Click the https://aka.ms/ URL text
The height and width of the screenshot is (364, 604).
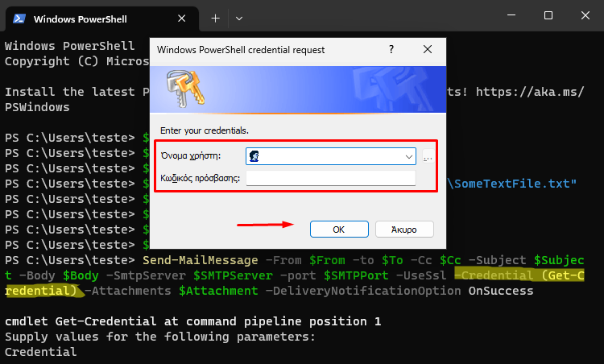[x=530, y=92]
